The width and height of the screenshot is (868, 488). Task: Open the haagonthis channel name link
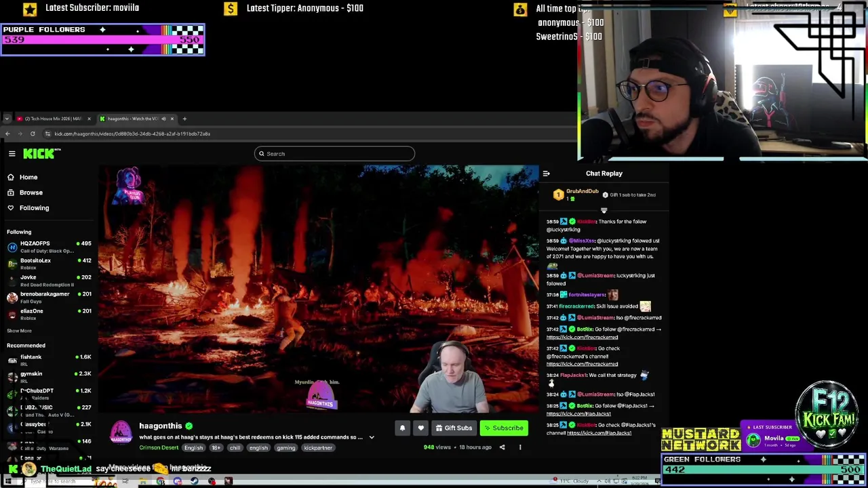tap(161, 426)
